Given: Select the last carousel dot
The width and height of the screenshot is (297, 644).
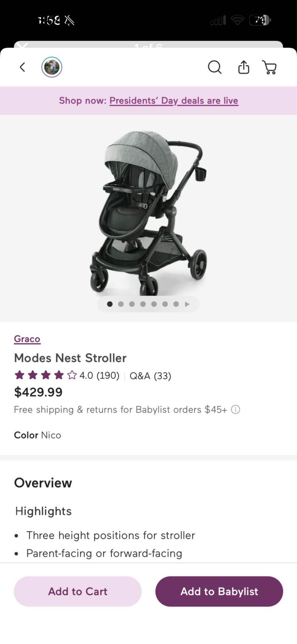Looking at the screenshot, I should (x=176, y=304).
